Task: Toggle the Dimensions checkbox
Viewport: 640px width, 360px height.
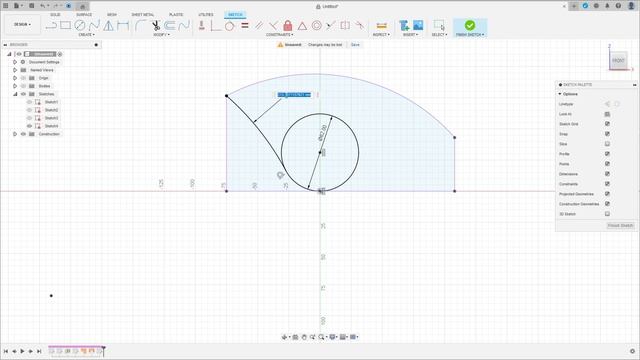Action: click(607, 174)
